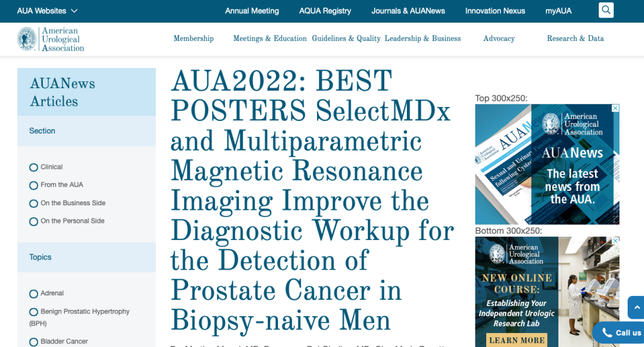Click the AUANews Articles sidebar heading
The height and width of the screenshot is (347, 644).
(62, 92)
